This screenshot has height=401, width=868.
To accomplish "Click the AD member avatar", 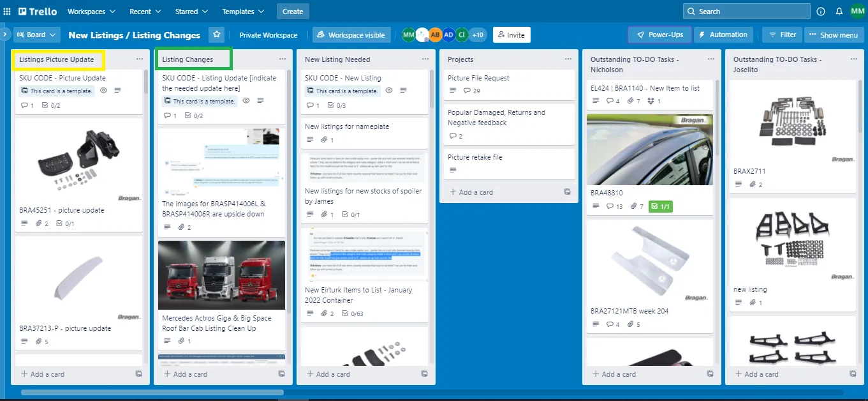I will click(x=449, y=35).
